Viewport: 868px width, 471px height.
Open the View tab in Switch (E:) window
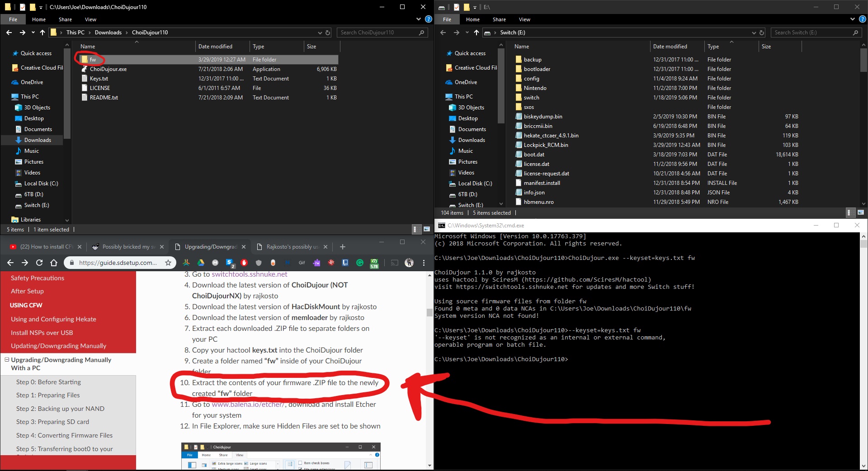(524, 19)
